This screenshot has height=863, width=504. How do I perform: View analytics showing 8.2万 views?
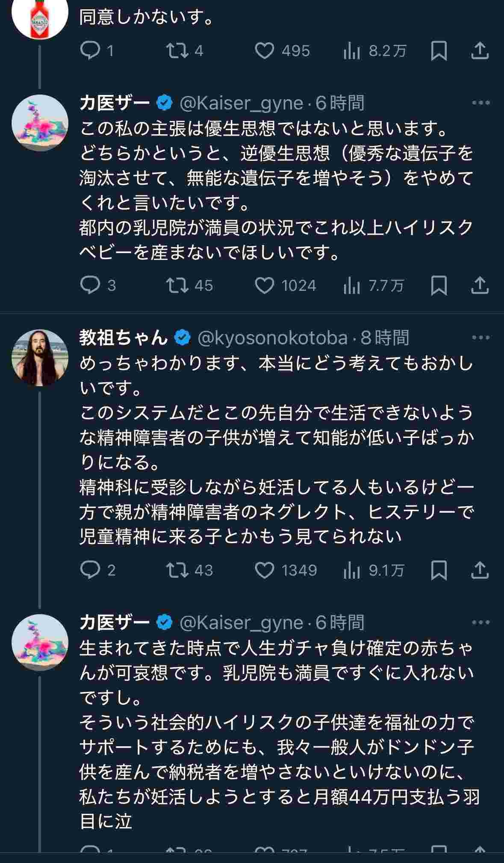click(x=351, y=51)
